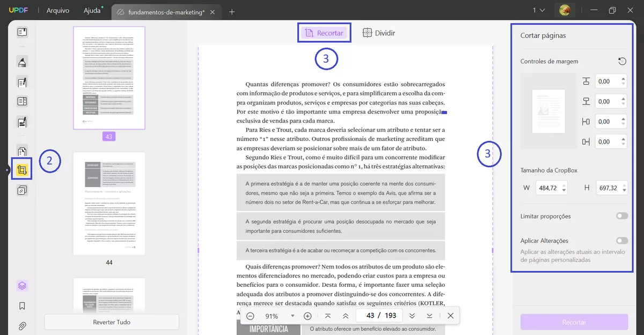Select the page 44 thumbnail
The height and width of the screenshot is (335, 644).
coord(109,204)
